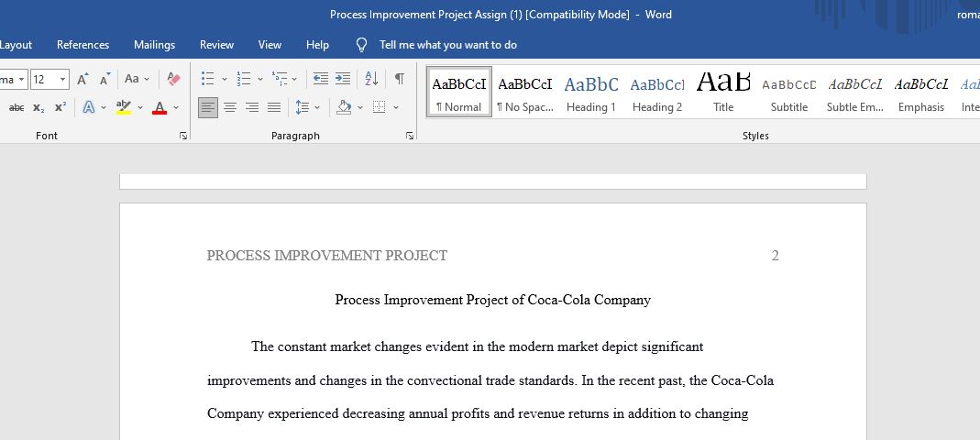Toggle superscript formatting
Viewport: 980px width, 440px height.
click(61, 107)
